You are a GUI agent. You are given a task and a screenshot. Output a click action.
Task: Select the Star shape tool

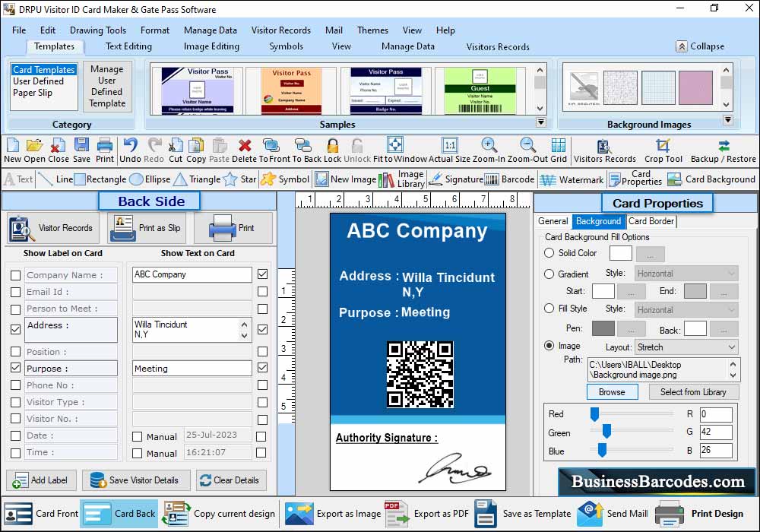(x=240, y=179)
